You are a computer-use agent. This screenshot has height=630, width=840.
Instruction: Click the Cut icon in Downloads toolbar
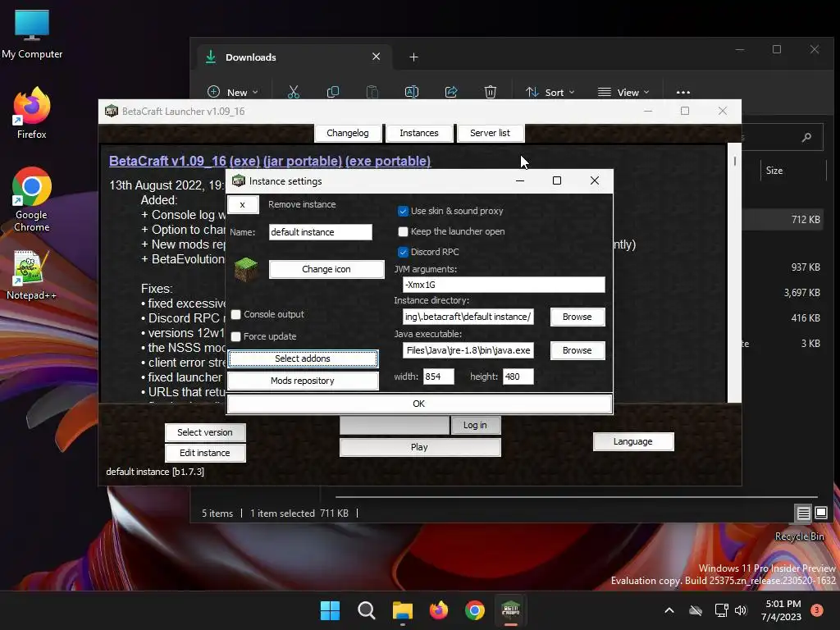(x=294, y=92)
